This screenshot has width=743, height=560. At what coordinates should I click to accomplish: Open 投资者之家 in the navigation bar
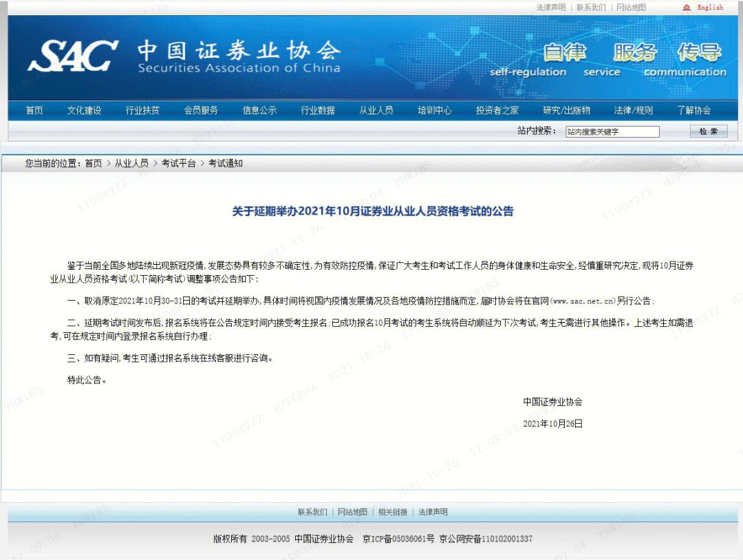(x=497, y=110)
